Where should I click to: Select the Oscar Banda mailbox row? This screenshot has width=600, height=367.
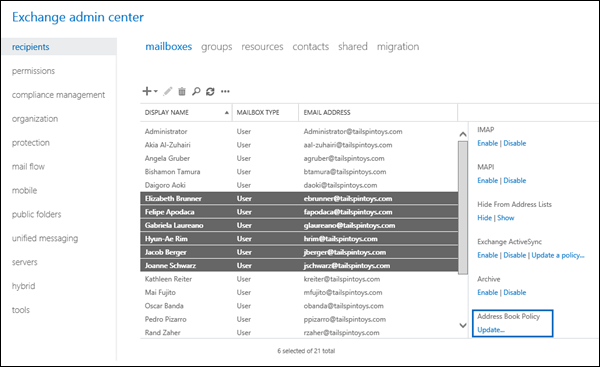299,306
